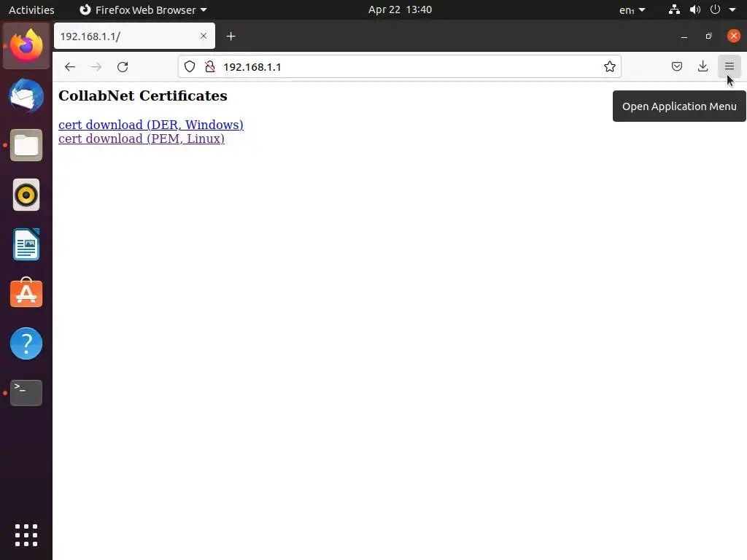This screenshot has width=747, height=560.
Task: Open a new tab with the plus button
Action: (231, 36)
